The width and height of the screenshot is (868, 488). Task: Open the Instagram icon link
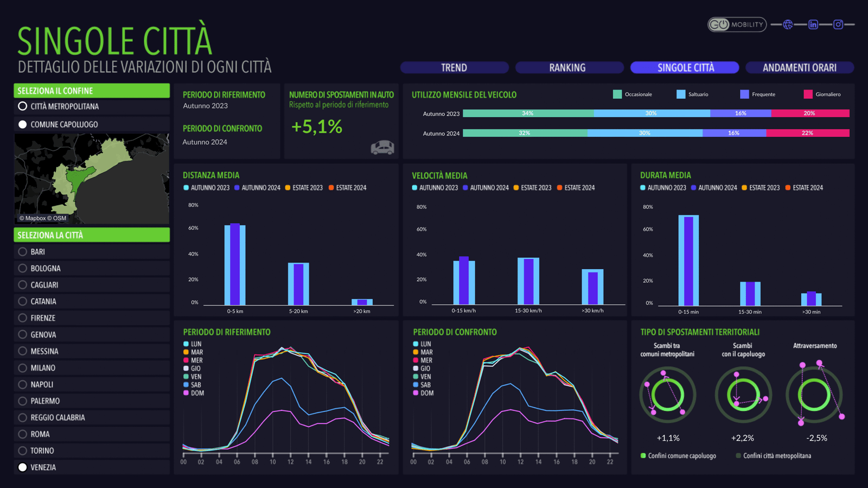pyautogui.click(x=838, y=24)
